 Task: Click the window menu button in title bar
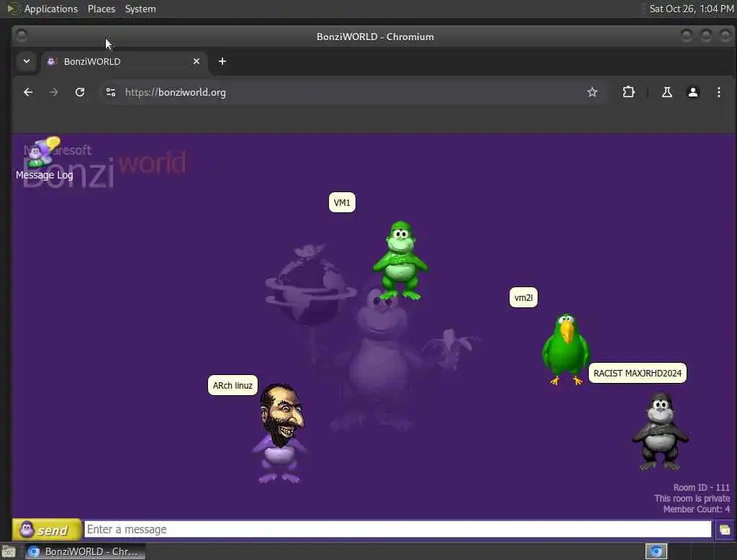(x=22, y=35)
